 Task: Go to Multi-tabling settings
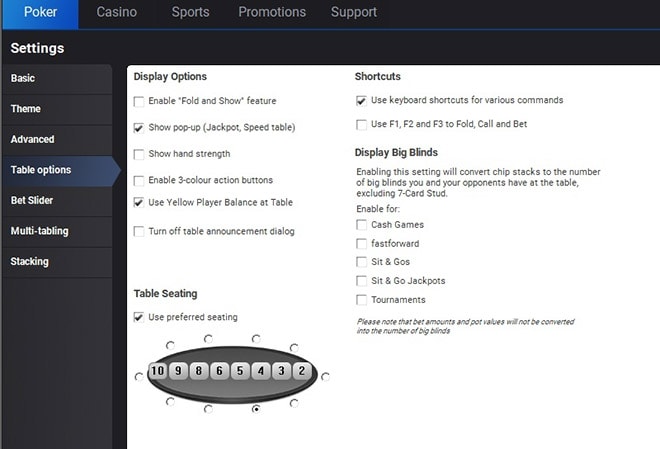[x=39, y=231]
